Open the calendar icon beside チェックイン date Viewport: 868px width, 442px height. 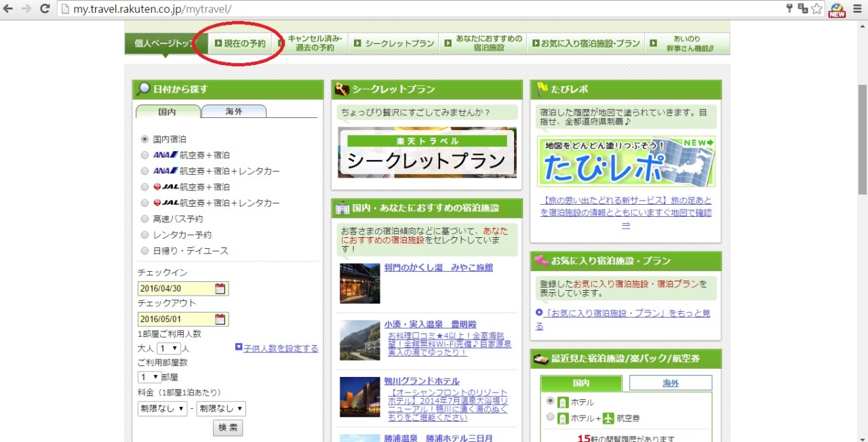(220, 289)
